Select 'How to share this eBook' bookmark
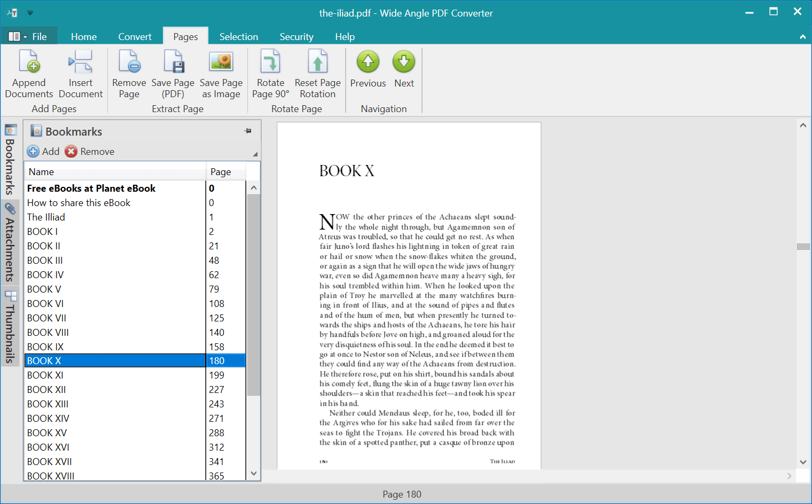This screenshot has width=812, height=504. coord(115,202)
